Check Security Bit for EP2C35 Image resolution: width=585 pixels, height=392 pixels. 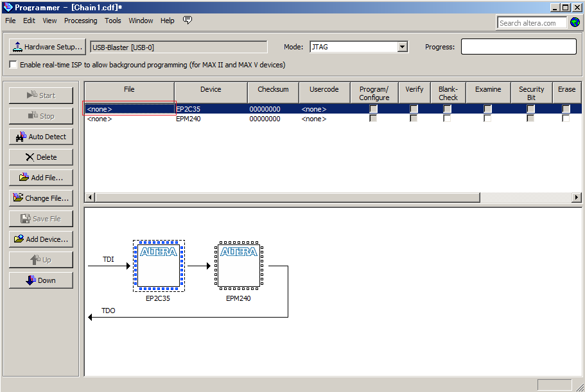point(530,109)
